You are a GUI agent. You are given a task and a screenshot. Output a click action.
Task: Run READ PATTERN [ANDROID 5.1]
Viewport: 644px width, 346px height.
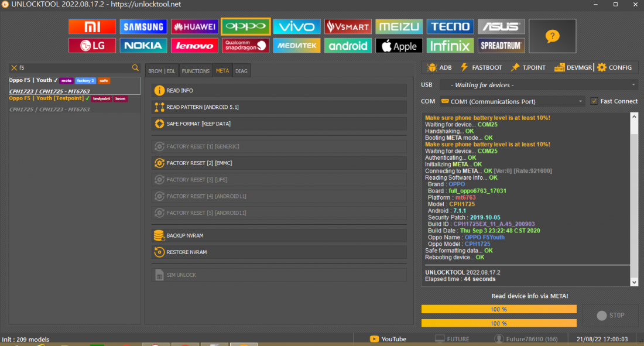(x=279, y=107)
